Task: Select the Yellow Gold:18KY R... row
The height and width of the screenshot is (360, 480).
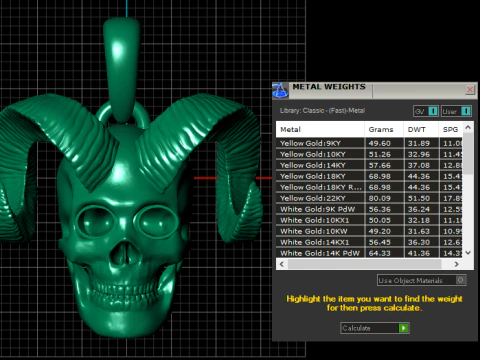Action: (369, 187)
